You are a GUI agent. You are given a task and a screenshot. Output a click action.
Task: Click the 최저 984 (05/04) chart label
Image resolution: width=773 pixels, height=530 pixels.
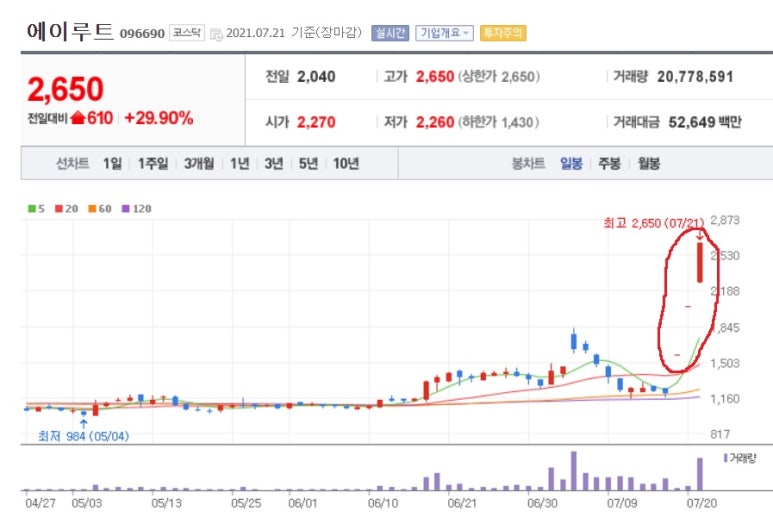click(83, 436)
